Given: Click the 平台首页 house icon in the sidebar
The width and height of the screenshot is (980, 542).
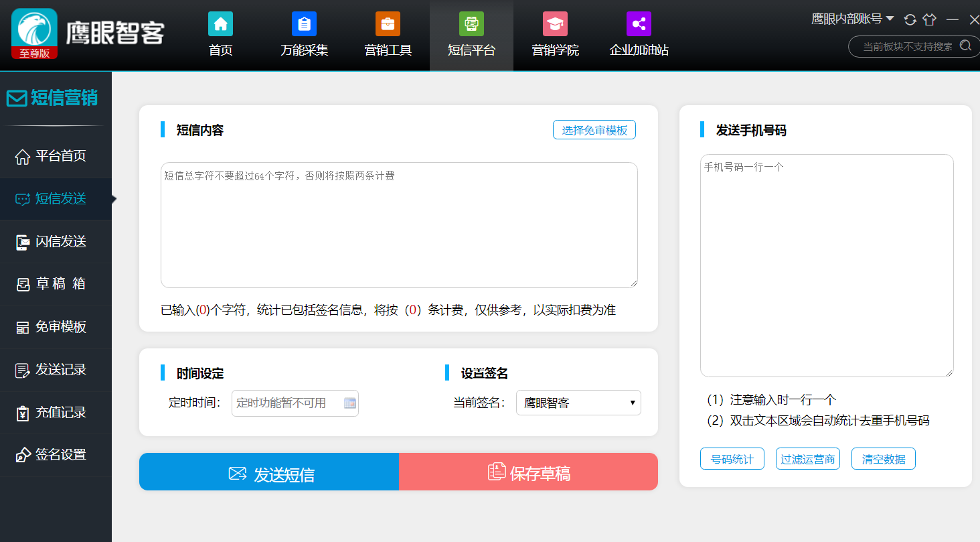Looking at the screenshot, I should pyautogui.click(x=23, y=156).
